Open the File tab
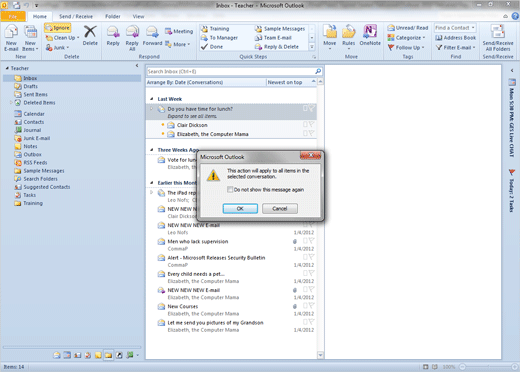The height and width of the screenshot is (372, 520). (13, 16)
